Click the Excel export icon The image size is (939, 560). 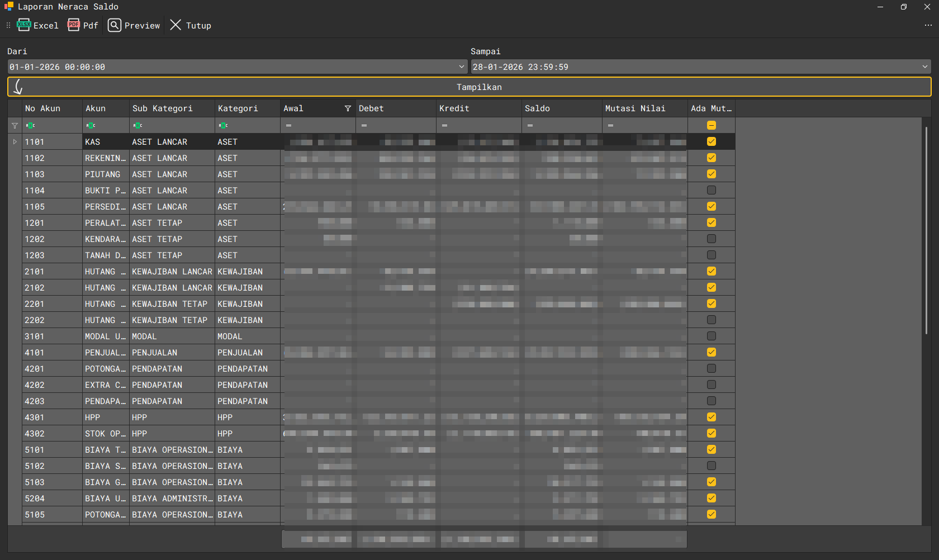tap(24, 25)
